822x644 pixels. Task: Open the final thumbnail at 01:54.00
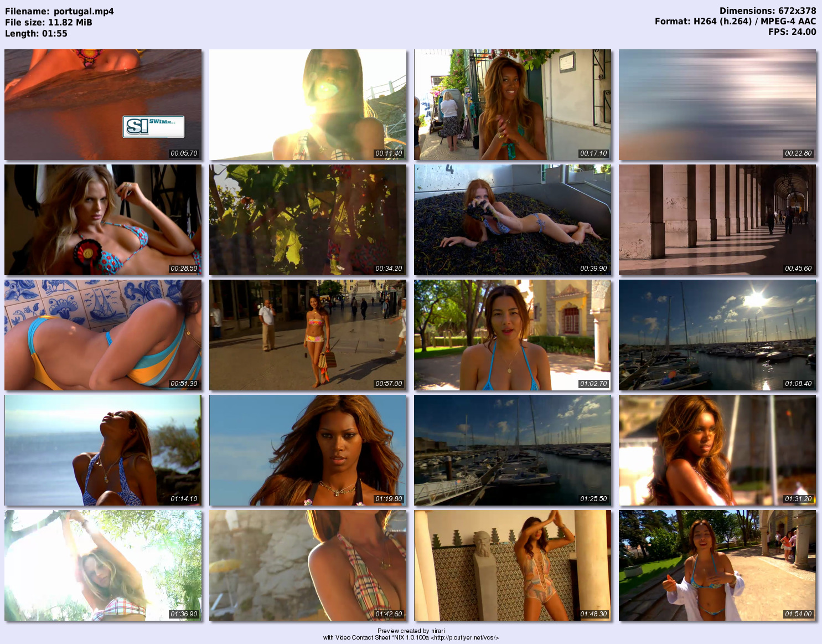pos(717,565)
